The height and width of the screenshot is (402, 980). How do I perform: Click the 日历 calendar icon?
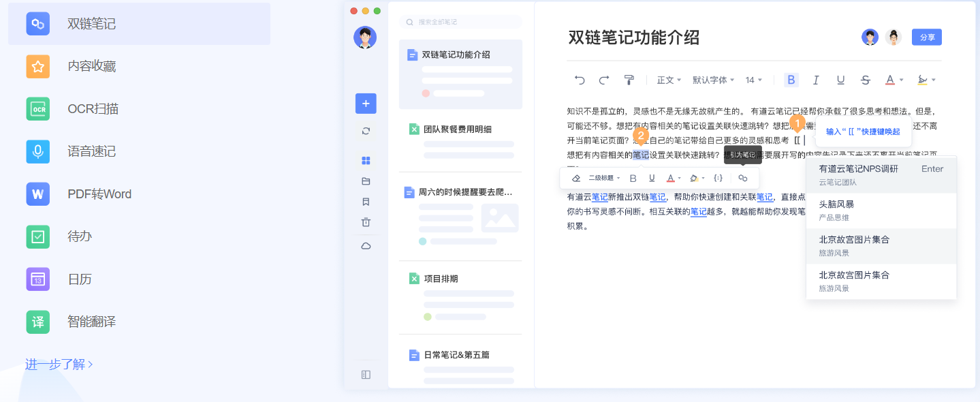[38, 279]
